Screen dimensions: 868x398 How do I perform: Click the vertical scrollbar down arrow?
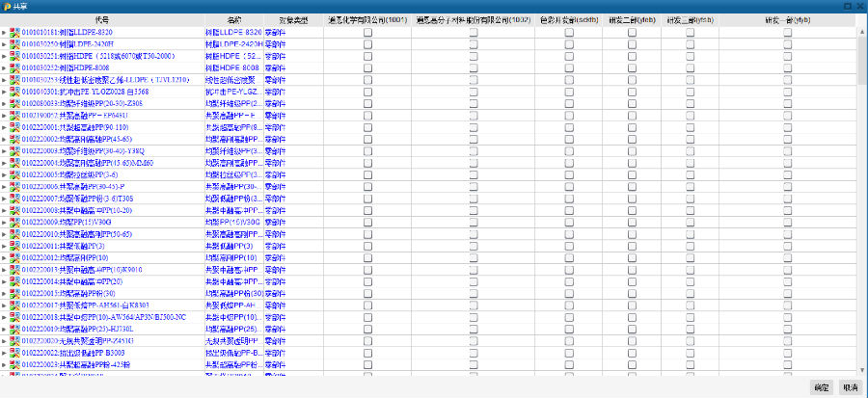[x=862, y=370]
